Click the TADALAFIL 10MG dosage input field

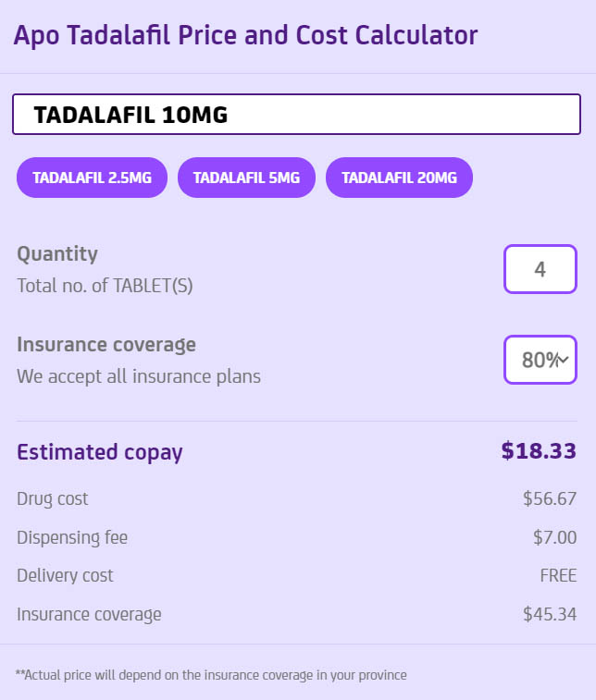click(296, 115)
